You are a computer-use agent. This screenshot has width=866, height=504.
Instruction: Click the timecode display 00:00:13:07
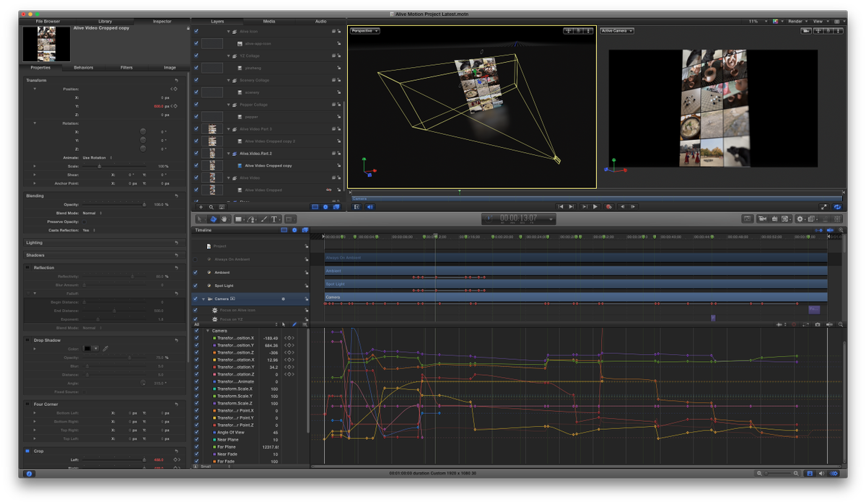click(519, 219)
